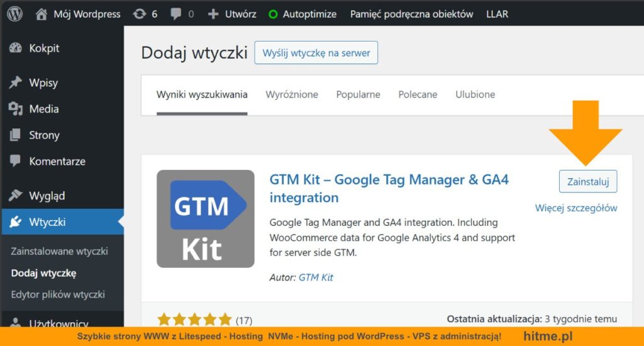Click the Ostatnia aktualizacja text
Screen dimensions: 644x346
[x=532, y=319]
